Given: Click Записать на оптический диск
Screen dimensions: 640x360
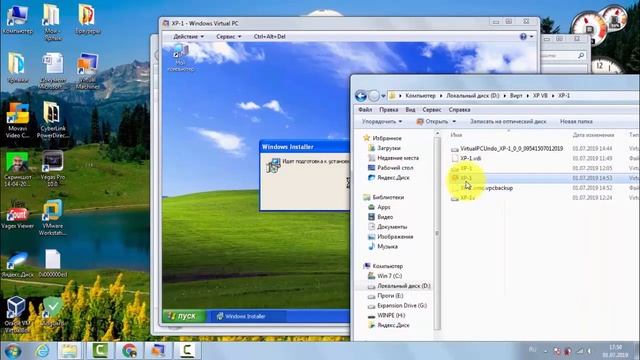Looking at the screenshot, I should [x=508, y=121].
